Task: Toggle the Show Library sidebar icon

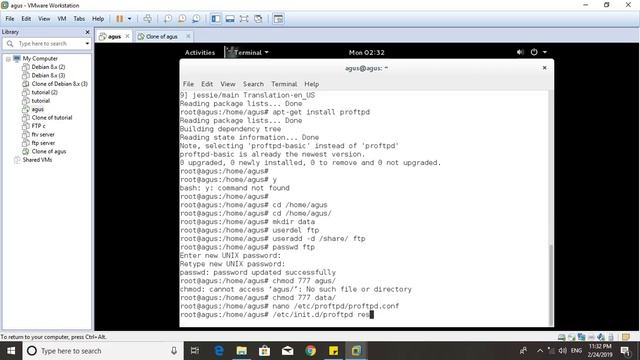Action: click(x=216, y=19)
